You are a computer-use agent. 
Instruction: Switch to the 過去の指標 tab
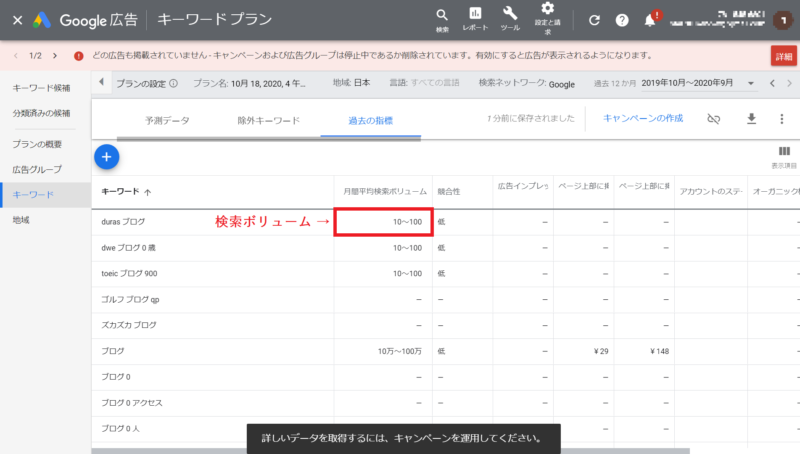pos(370,121)
